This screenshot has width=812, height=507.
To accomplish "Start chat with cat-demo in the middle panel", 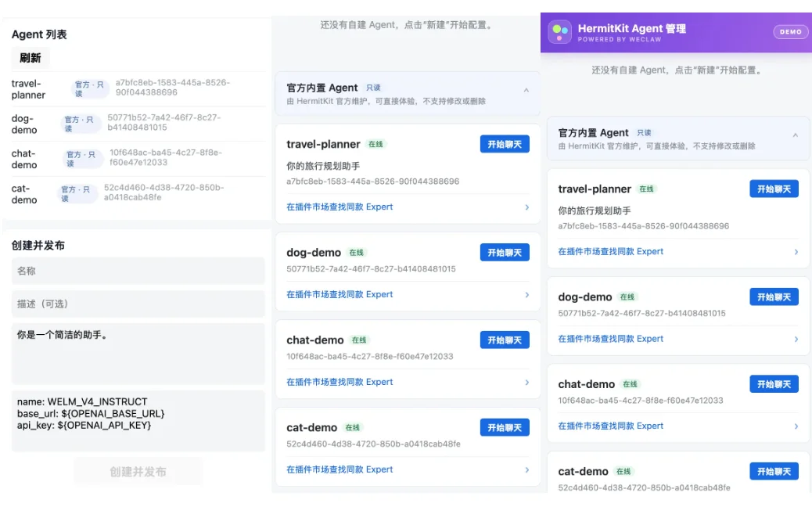I will coord(505,427).
